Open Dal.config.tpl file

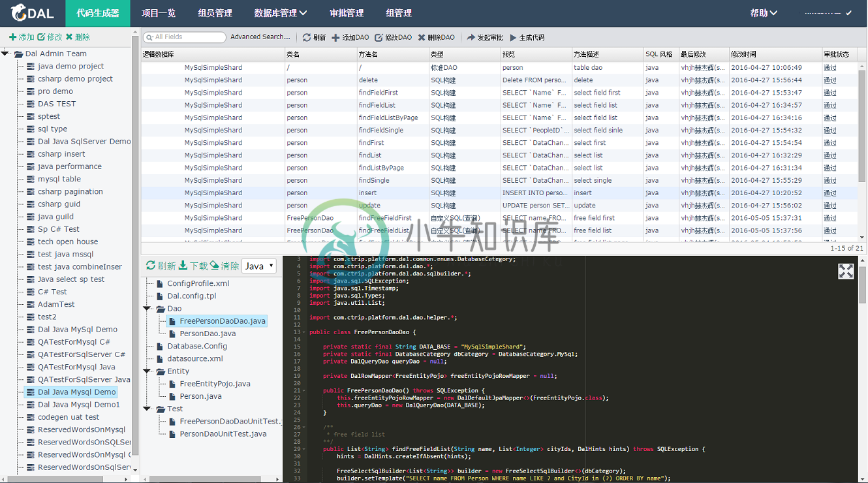point(191,296)
